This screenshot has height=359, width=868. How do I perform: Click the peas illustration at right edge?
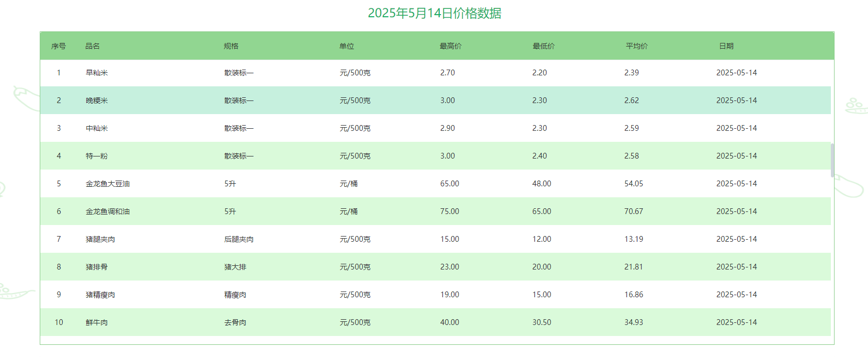coord(856,106)
